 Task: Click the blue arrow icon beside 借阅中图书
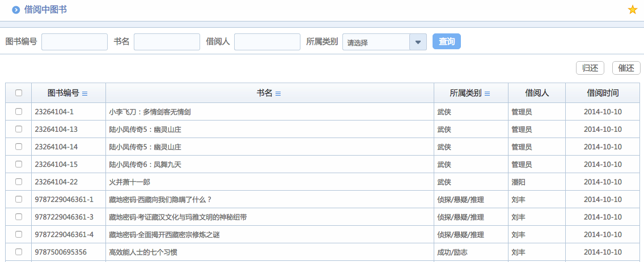(16, 10)
